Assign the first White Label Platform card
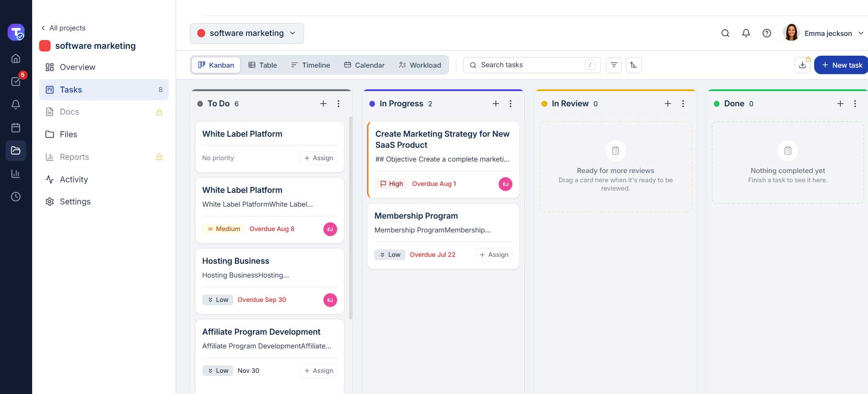 tap(319, 158)
